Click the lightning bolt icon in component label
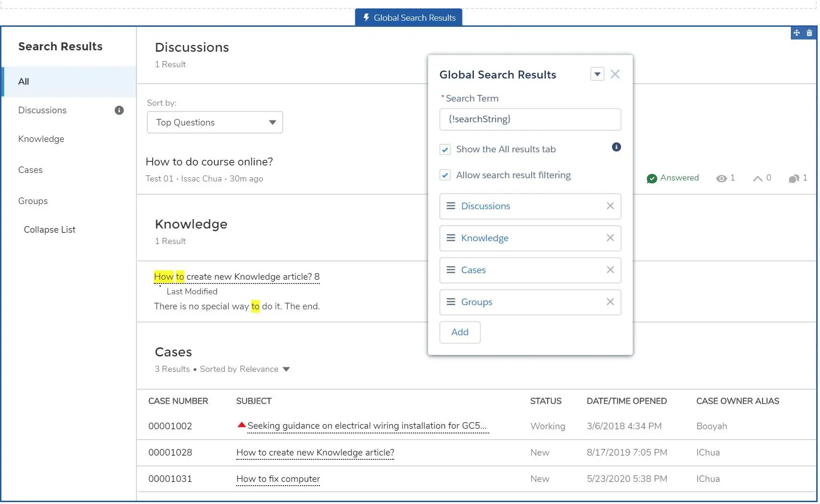 [366, 17]
